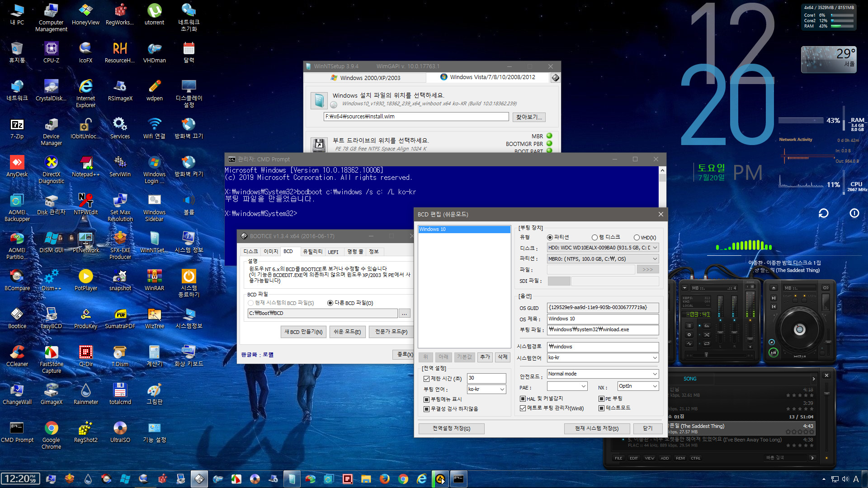This screenshot has width=868, height=488.
Task: Click the 전역설정 저장(G) button
Action: (x=451, y=428)
